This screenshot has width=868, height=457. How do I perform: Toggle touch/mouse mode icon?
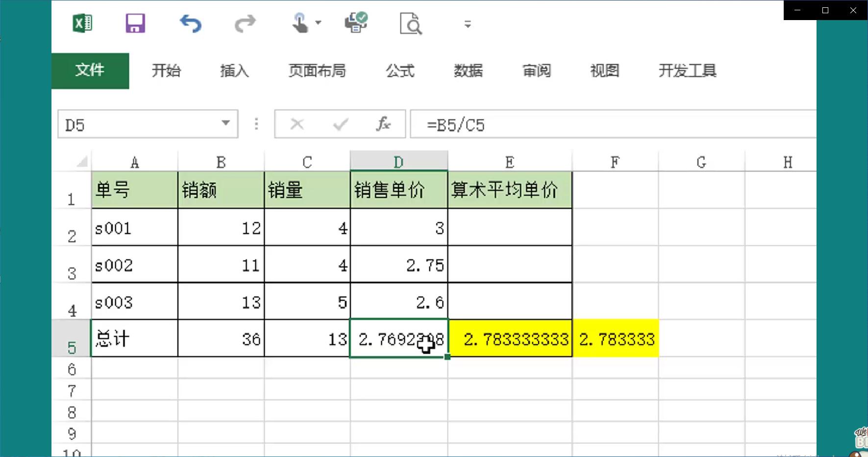pyautogui.click(x=300, y=23)
